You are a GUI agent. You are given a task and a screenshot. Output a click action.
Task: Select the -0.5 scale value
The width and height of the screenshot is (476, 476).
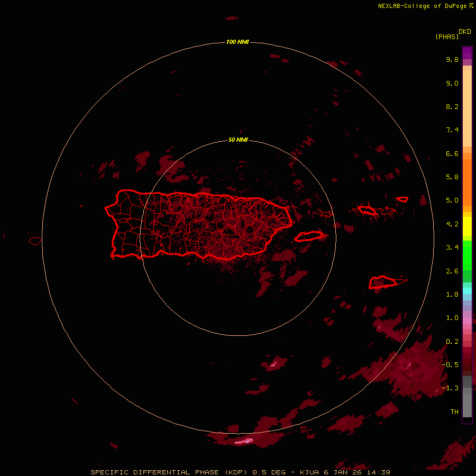click(450, 365)
